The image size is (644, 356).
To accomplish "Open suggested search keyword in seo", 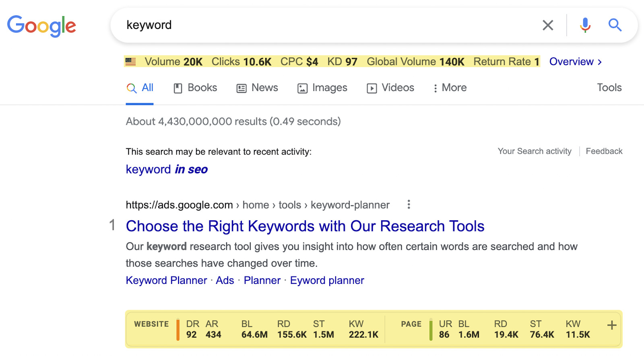I will pyautogui.click(x=167, y=169).
